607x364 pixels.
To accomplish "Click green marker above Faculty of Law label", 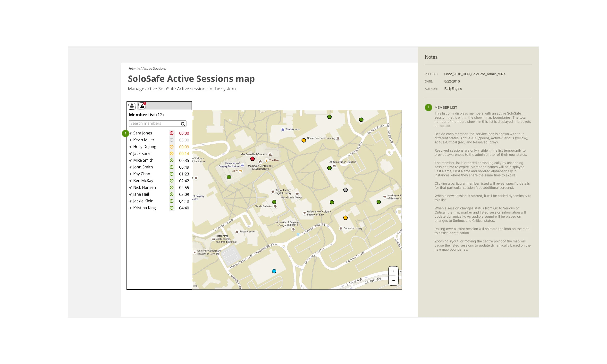I will point(332,202).
